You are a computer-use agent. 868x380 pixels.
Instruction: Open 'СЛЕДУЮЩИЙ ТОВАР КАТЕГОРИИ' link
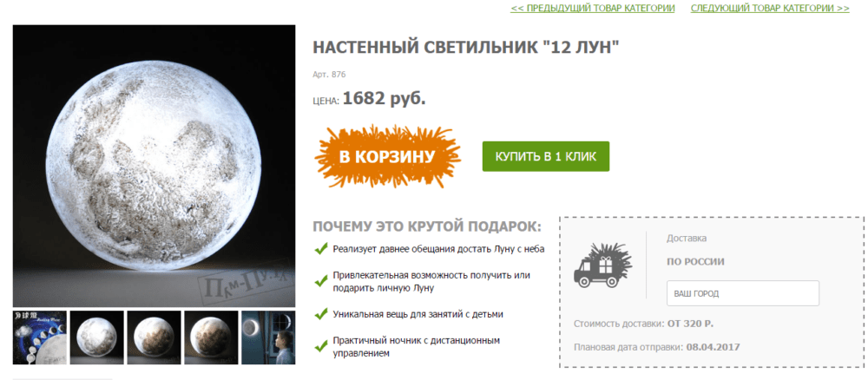click(770, 9)
